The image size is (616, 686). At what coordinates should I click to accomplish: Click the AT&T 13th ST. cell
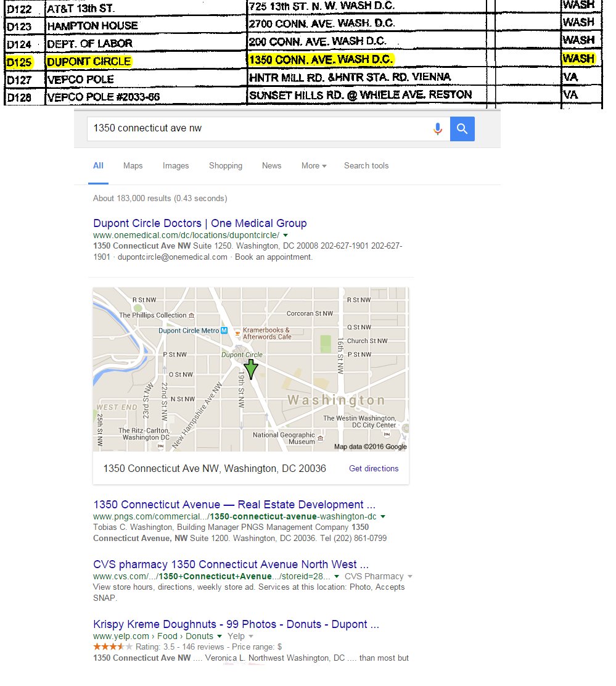click(146, 8)
